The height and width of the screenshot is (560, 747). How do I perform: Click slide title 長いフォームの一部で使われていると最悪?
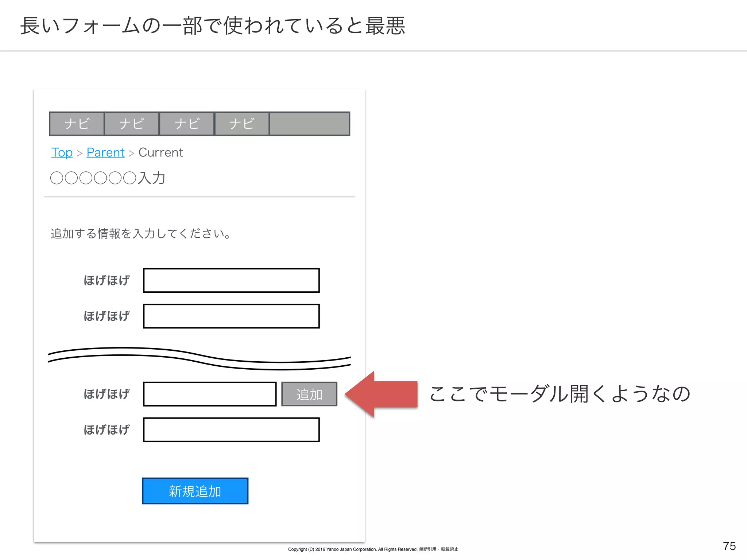coord(213,26)
